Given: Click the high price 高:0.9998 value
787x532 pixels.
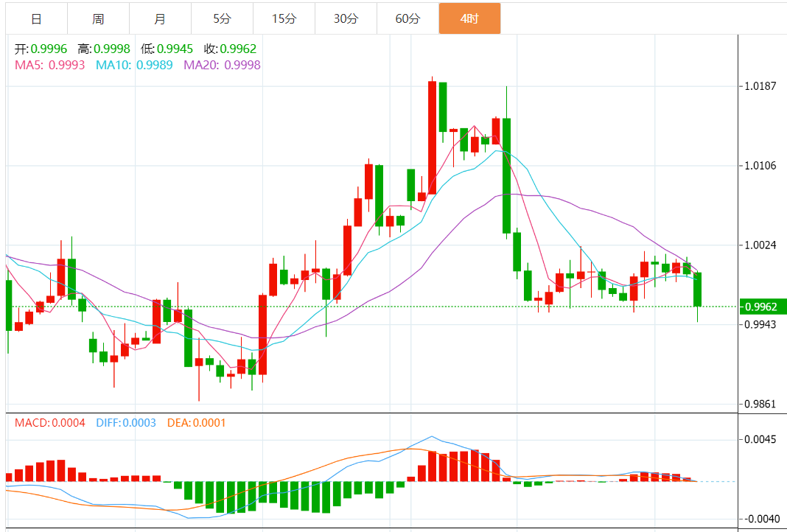Looking at the screenshot, I should [x=104, y=49].
